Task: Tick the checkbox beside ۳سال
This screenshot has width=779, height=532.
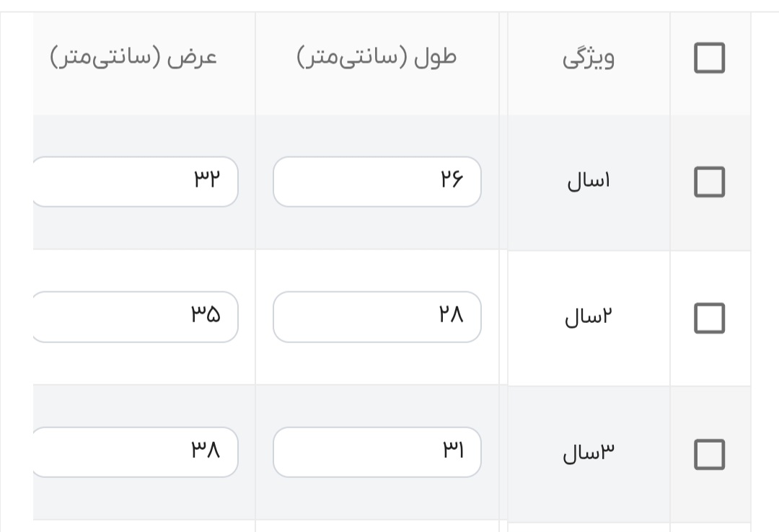Action: [x=709, y=453]
